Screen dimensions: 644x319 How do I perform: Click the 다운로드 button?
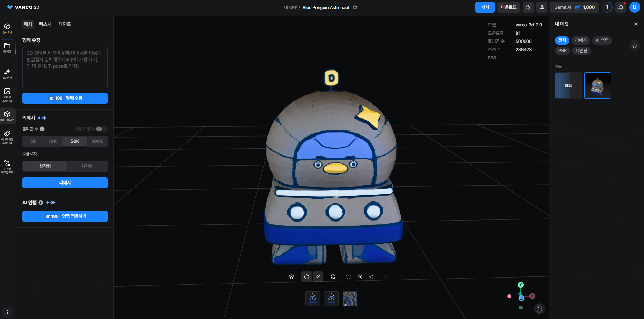(x=508, y=7)
